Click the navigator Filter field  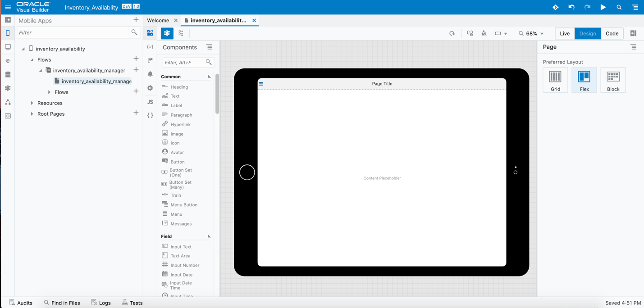(78, 32)
